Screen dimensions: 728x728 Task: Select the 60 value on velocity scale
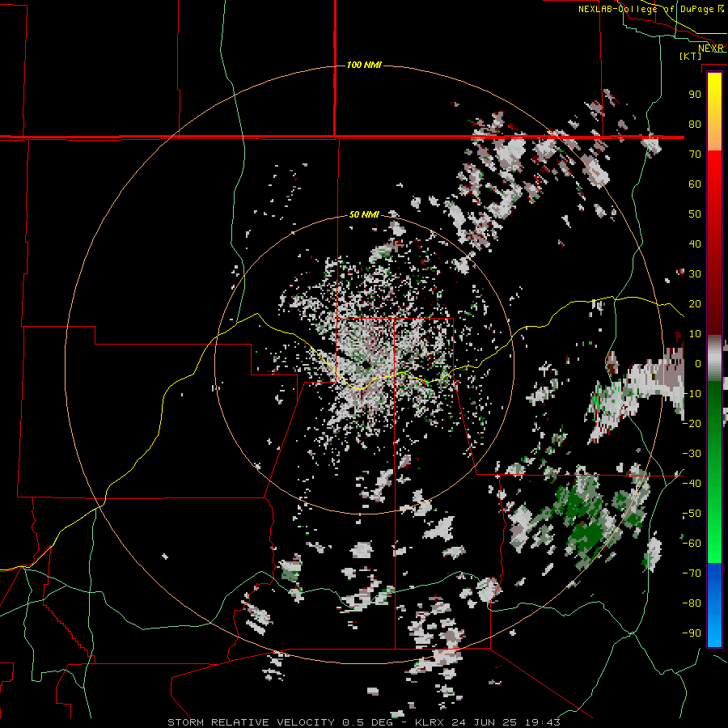[695, 184]
